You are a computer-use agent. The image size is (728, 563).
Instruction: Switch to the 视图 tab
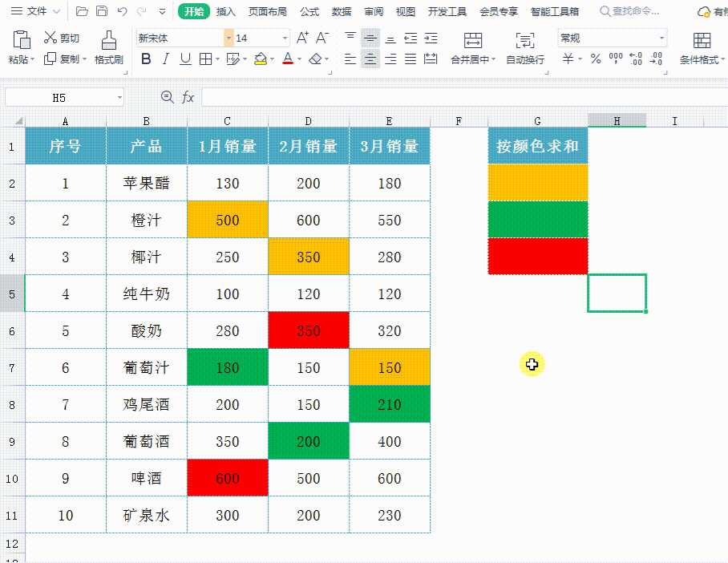[406, 11]
